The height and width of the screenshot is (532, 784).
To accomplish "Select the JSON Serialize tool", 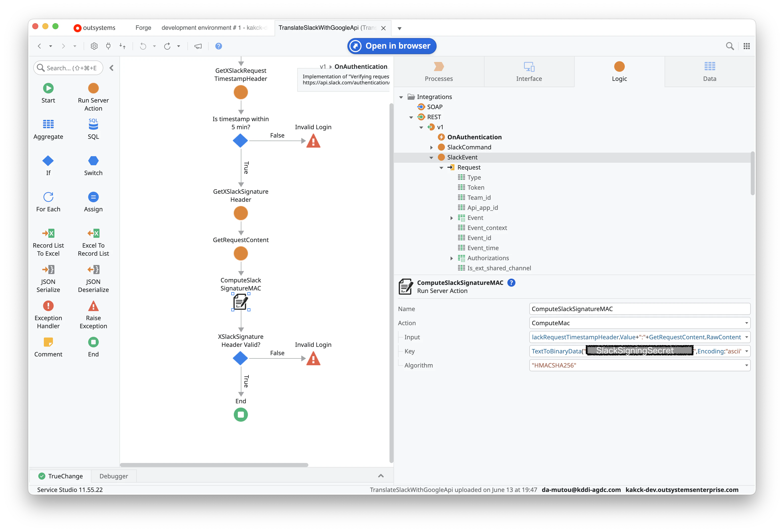I will click(48, 278).
